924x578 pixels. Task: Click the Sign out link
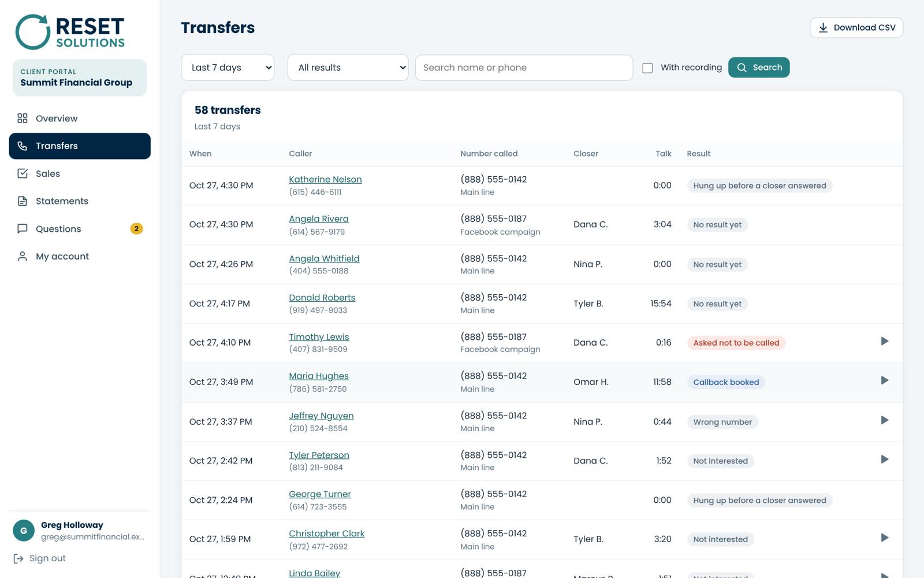[40, 558]
